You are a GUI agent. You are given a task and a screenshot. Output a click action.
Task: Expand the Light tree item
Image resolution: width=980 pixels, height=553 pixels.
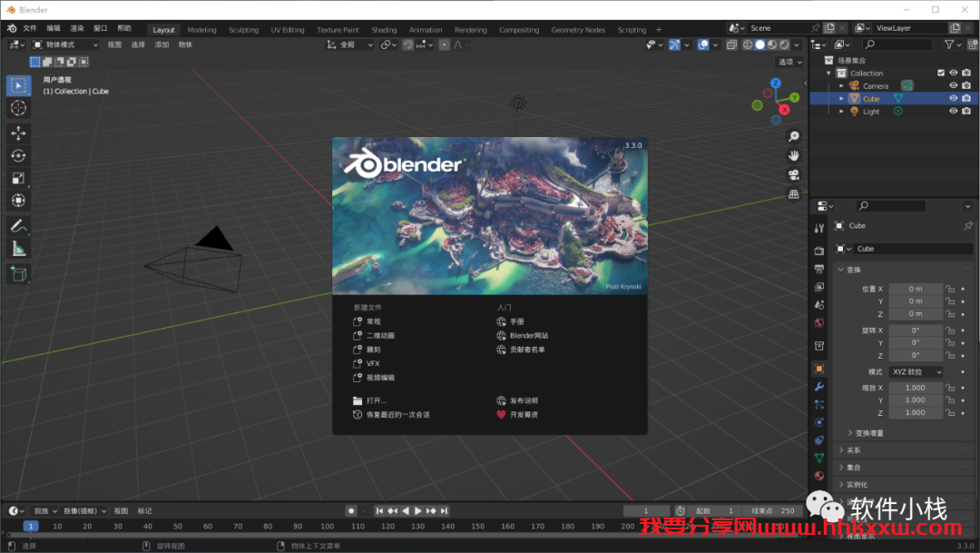click(x=841, y=112)
